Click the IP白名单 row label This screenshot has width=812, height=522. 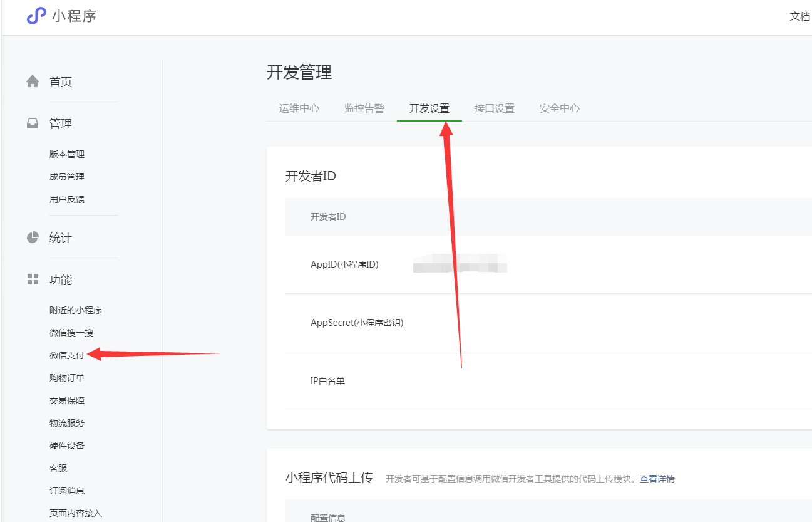(x=327, y=381)
